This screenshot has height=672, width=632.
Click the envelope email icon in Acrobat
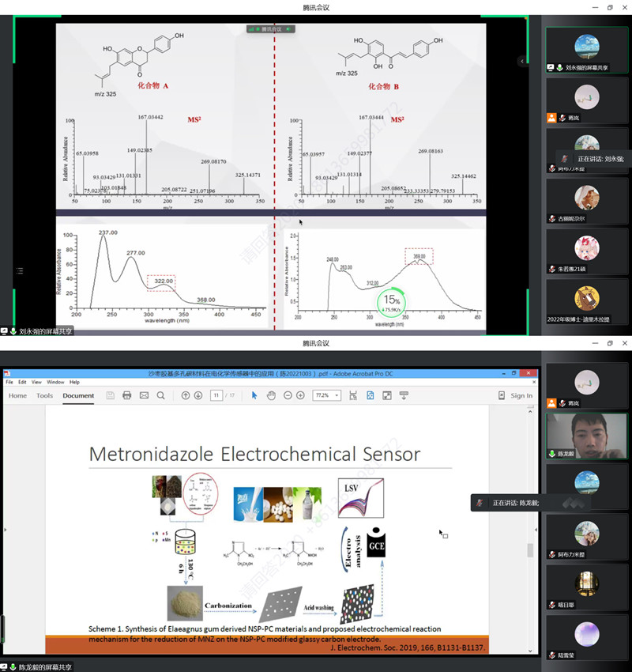[144, 395]
